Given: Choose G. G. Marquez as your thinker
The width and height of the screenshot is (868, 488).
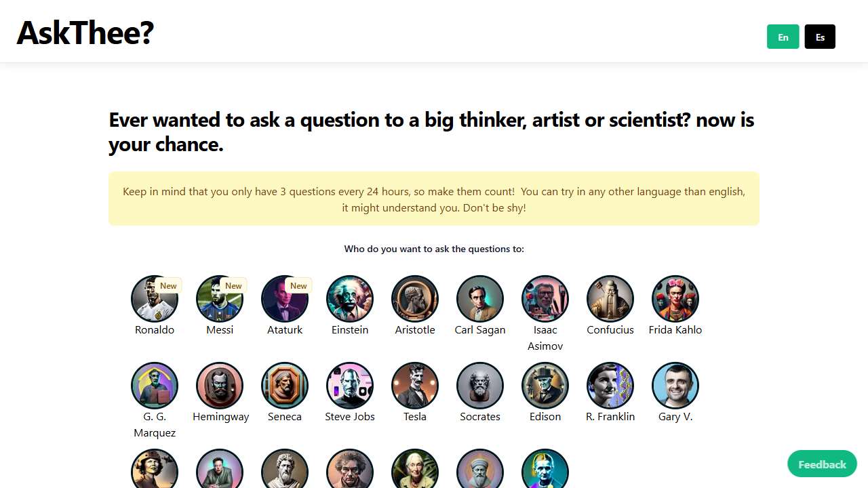Looking at the screenshot, I should click(x=155, y=385).
